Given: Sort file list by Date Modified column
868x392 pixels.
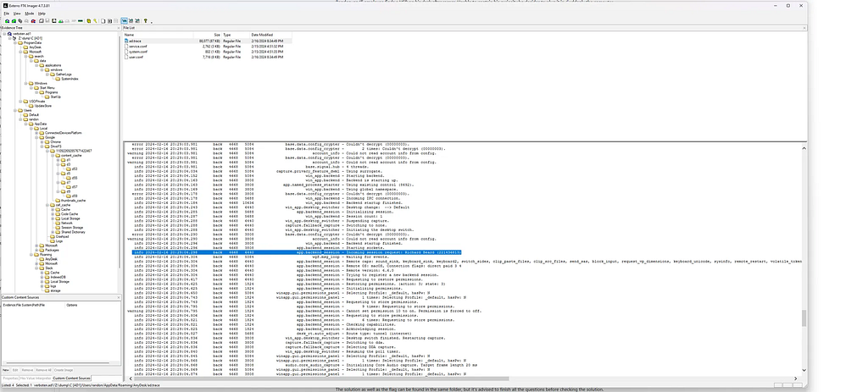Looking at the screenshot, I should pyautogui.click(x=270, y=35).
